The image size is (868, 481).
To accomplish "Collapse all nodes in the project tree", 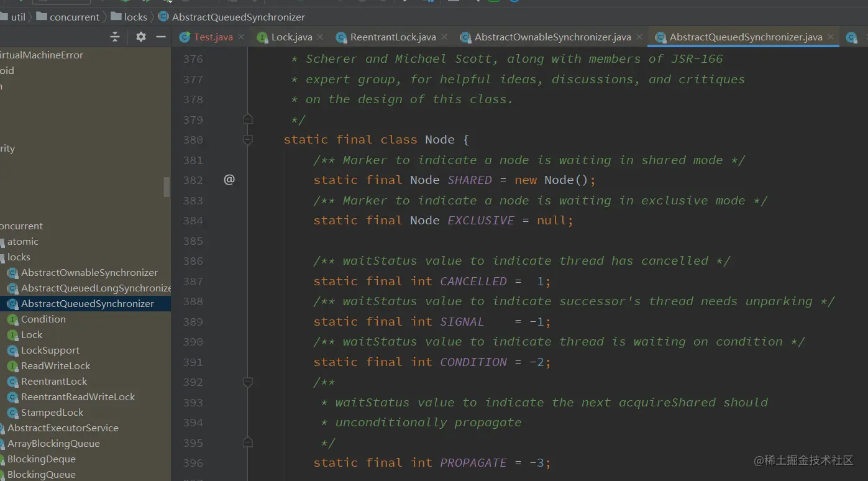I will [115, 37].
